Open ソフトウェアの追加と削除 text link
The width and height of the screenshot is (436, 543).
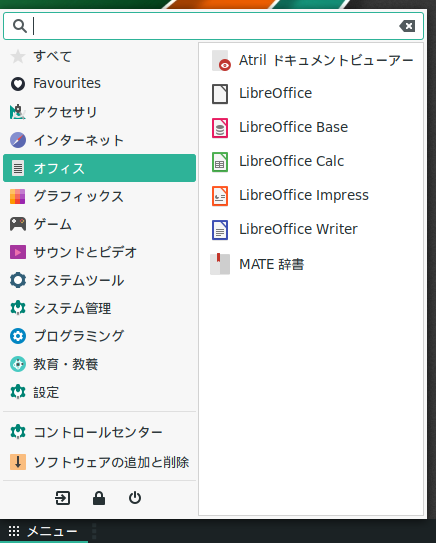click(x=111, y=462)
